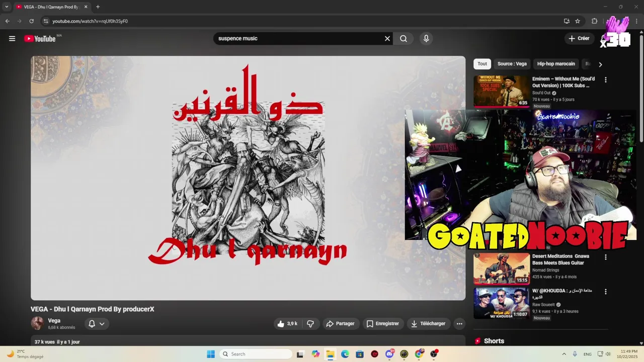Open Microsoft Edge from taskbar
Screen dimensions: 644x362
pos(345,354)
